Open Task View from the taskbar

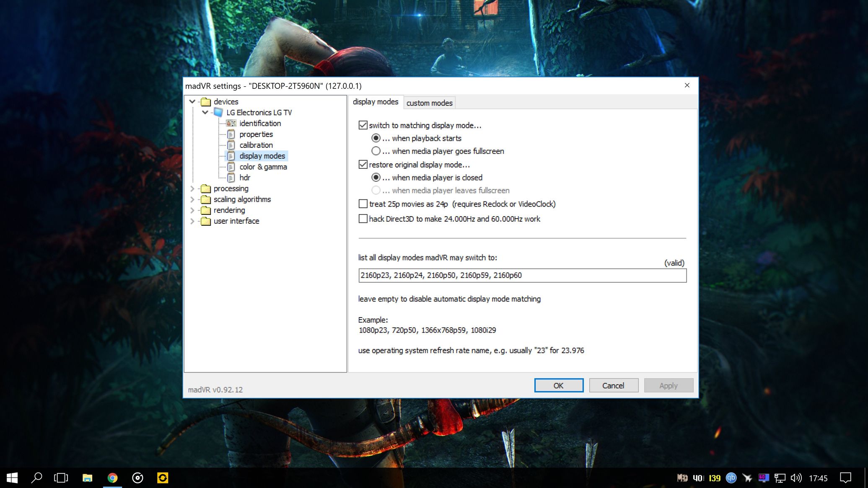61,478
